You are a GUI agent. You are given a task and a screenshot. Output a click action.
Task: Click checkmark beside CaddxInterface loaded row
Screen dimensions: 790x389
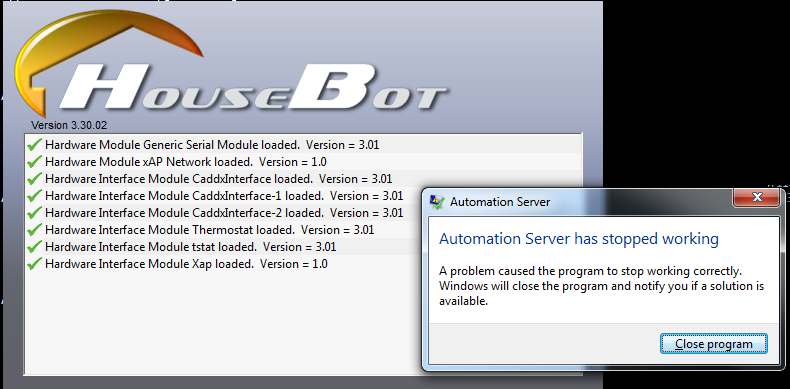(35, 179)
